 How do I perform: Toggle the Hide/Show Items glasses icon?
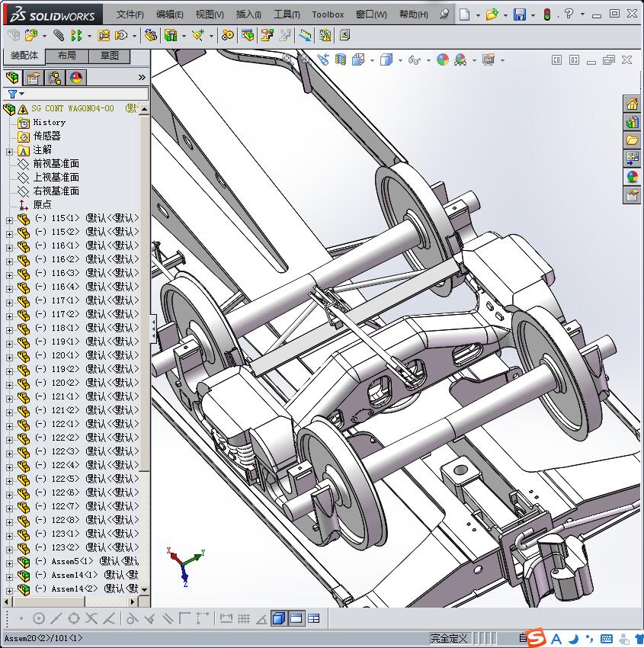coord(414,60)
